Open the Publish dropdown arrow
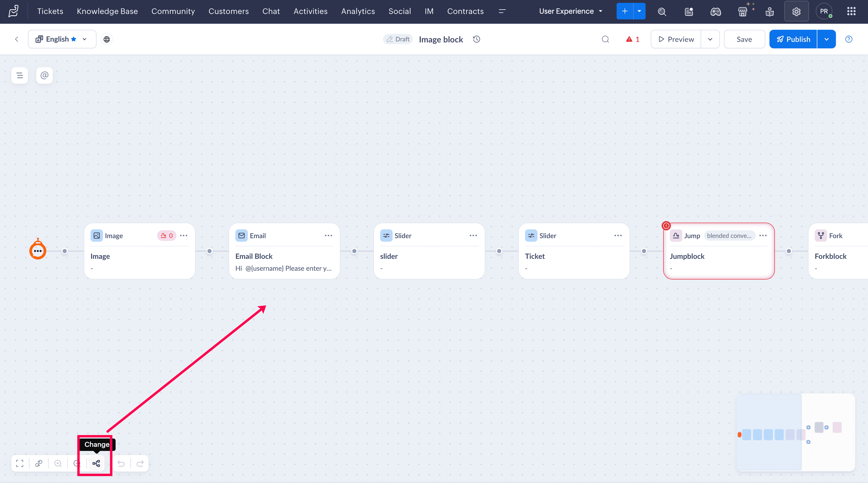Image resolution: width=868 pixels, height=483 pixels. [x=826, y=39]
